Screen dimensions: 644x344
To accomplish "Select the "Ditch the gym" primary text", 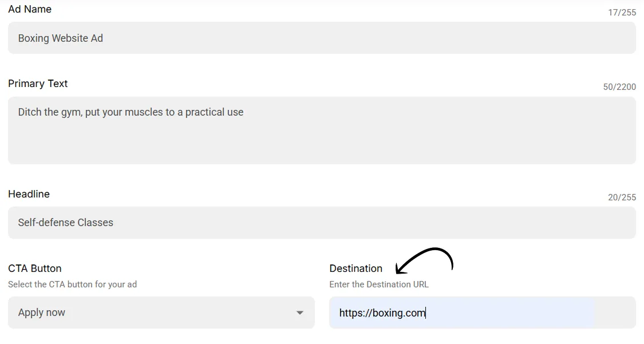I will 129,112.
